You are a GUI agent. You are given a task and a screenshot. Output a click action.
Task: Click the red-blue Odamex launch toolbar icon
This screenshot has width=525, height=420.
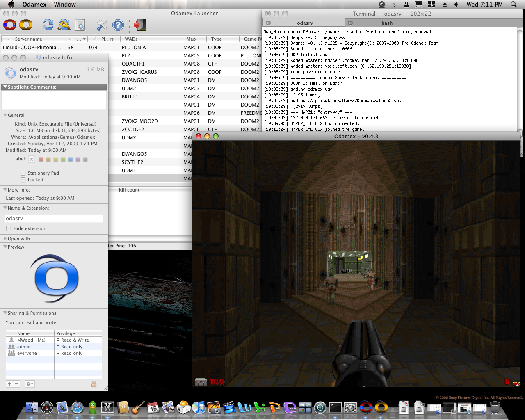pos(10,25)
